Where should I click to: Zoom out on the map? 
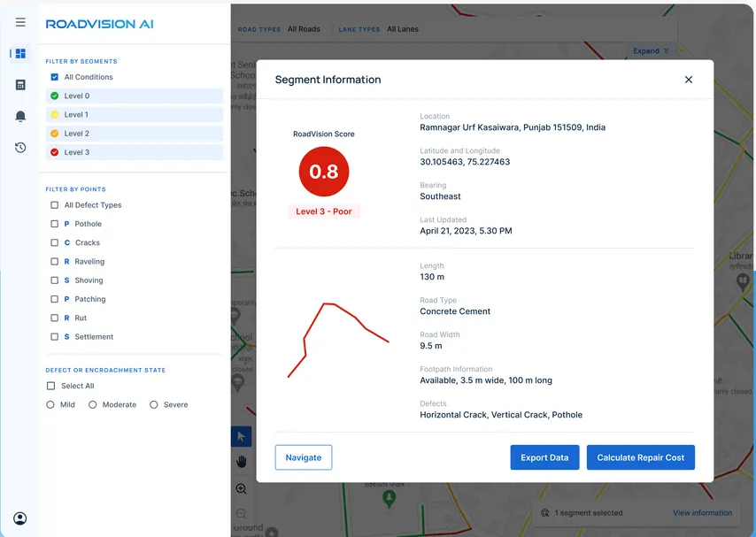[241, 514]
